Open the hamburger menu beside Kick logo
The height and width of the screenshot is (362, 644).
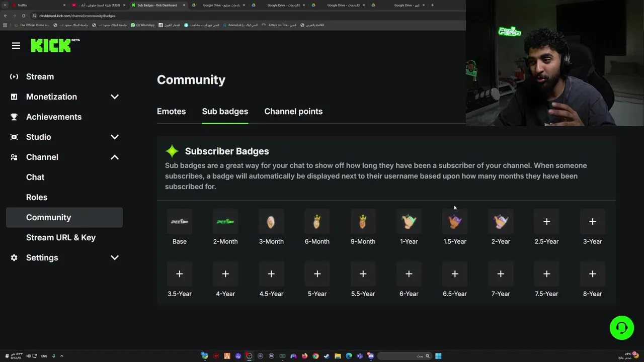16,46
